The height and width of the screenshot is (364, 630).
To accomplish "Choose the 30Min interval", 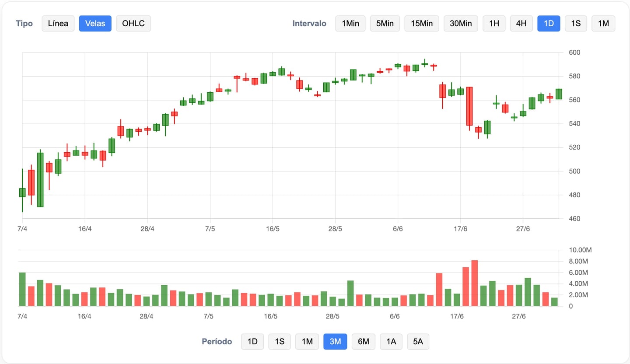I will [x=461, y=24].
